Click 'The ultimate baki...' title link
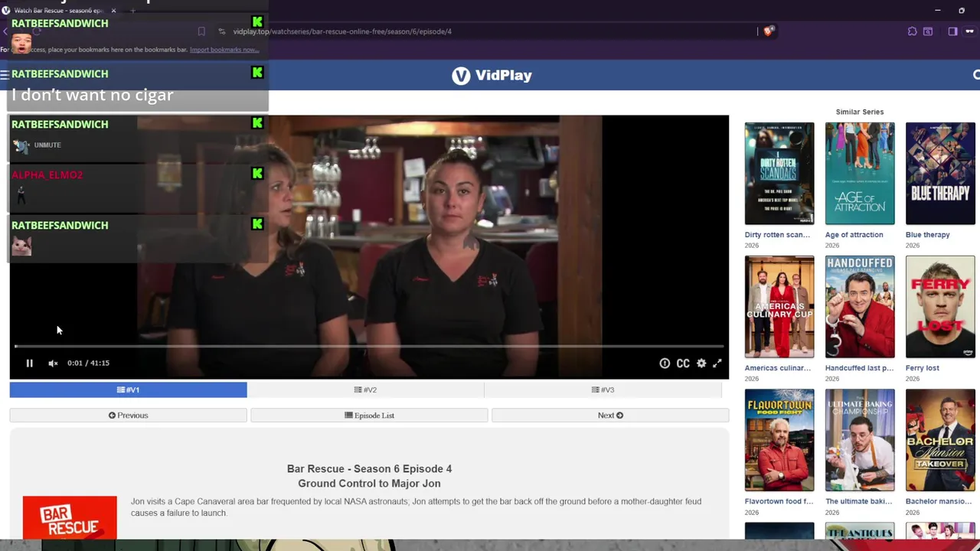 (x=858, y=501)
